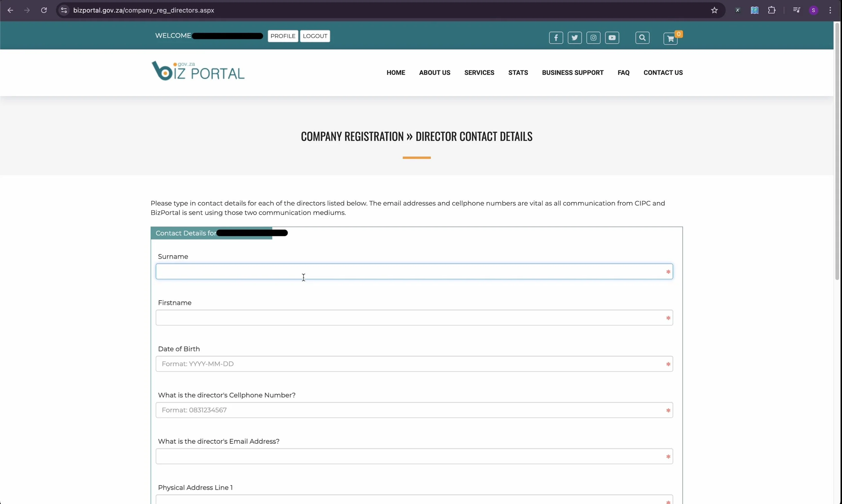Open the SERVICES menu
Image resolution: width=842 pixels, height=504 pixels.
[x=479, y=73]
